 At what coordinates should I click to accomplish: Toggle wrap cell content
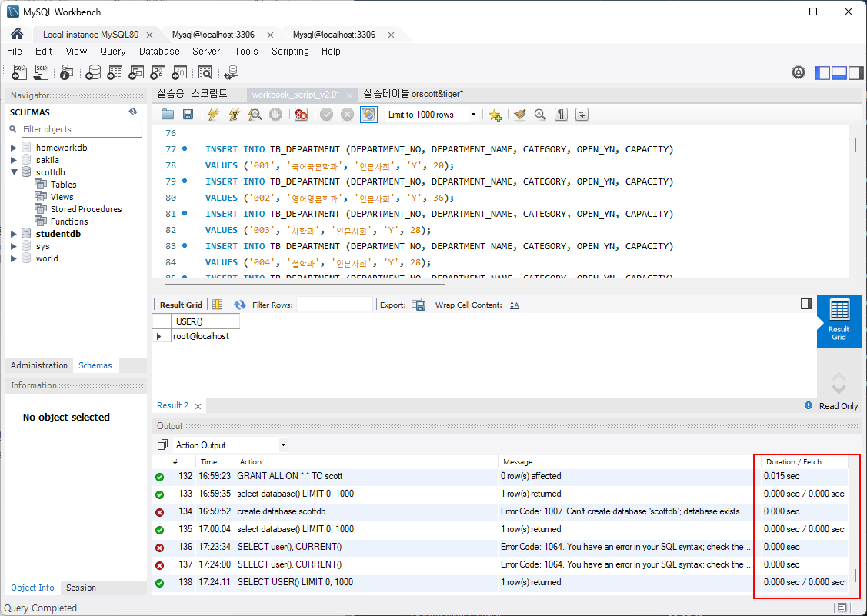pyautogui.click(x=514, y=305)
